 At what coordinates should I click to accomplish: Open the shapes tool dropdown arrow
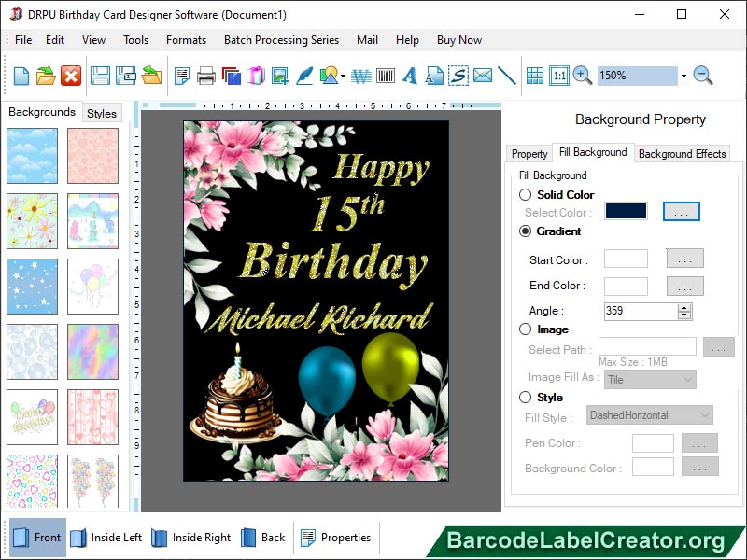click(343, 76)
